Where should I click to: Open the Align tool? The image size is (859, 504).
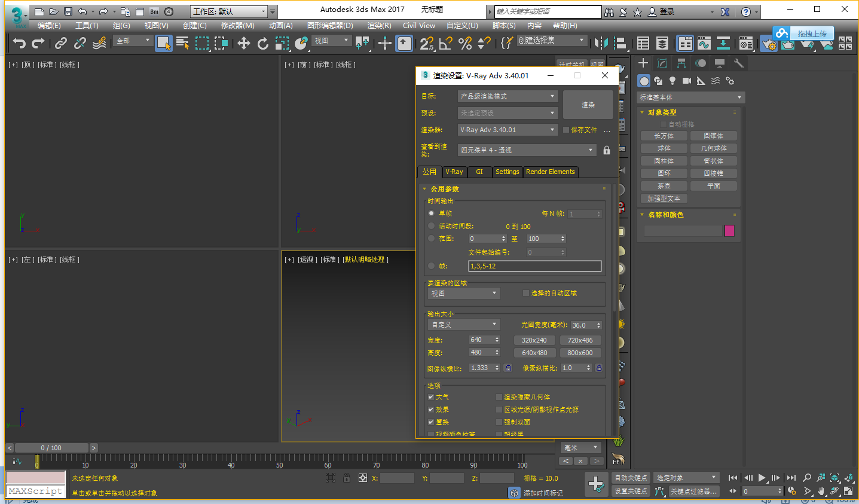(620, 43)
